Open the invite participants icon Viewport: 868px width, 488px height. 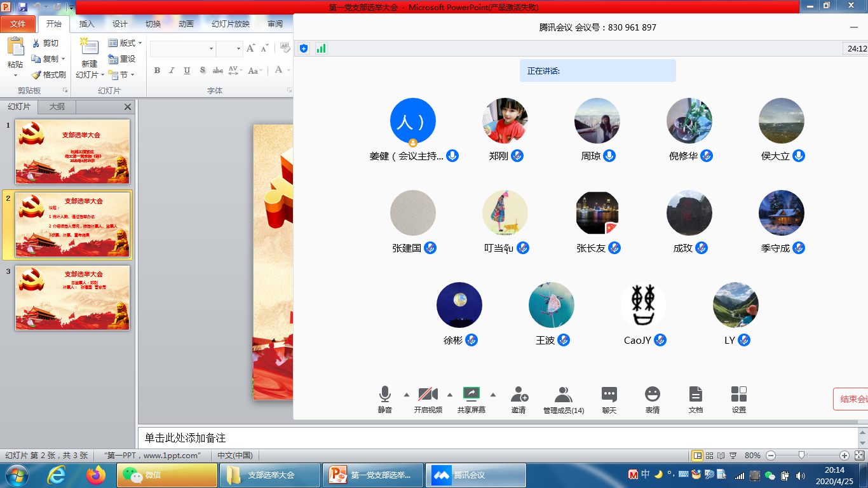(519, 395)
